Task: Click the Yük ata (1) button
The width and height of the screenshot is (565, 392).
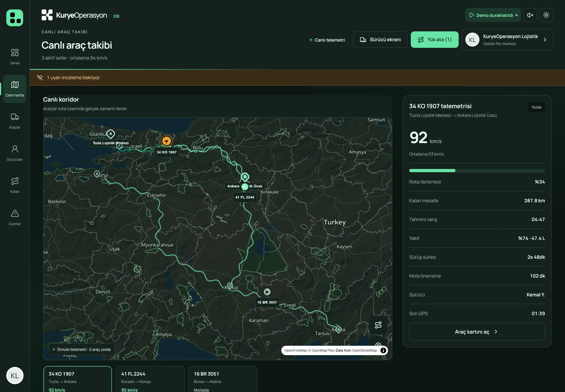Action: point(435,40)
